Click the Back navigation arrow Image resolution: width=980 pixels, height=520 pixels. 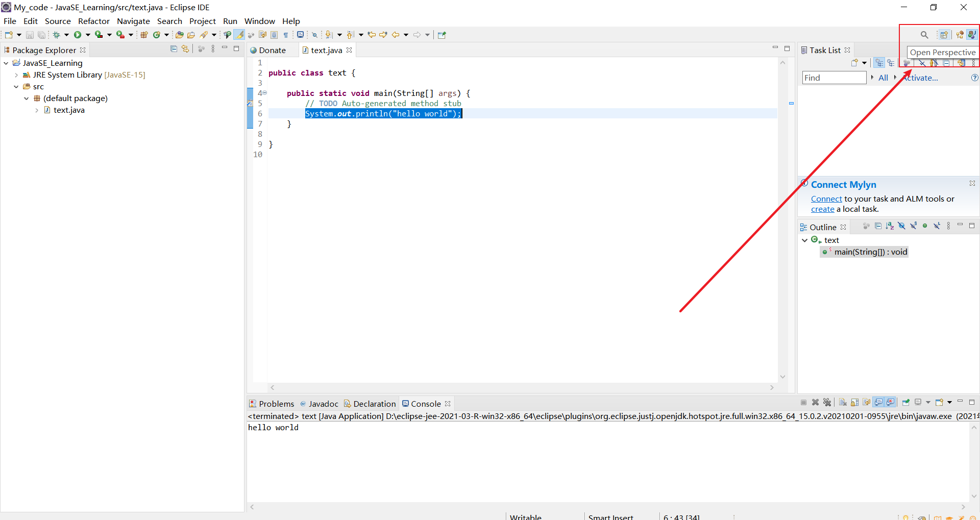pyautogui.click(x=396, y=35)
